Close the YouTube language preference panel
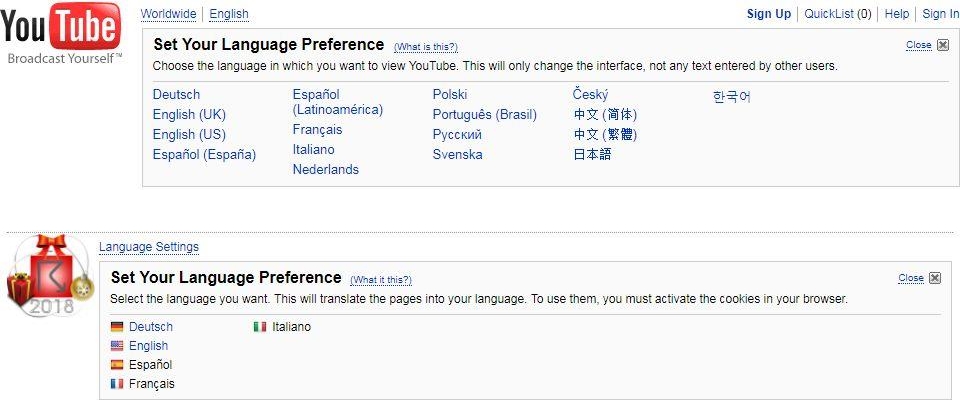This screenshot has width=960, height=400. pyautogui.click(x=941, y=45)
